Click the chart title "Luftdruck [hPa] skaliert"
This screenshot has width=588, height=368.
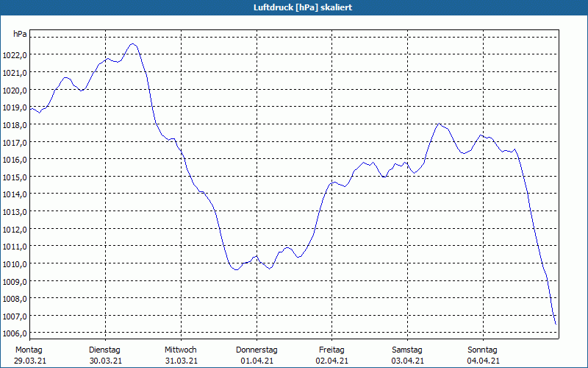pyautogui.click(x=303, y=7)
